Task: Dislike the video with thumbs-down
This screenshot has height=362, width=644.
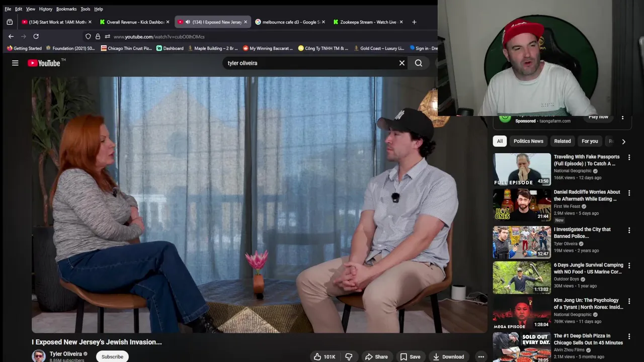Action: [x=349, y=356]
